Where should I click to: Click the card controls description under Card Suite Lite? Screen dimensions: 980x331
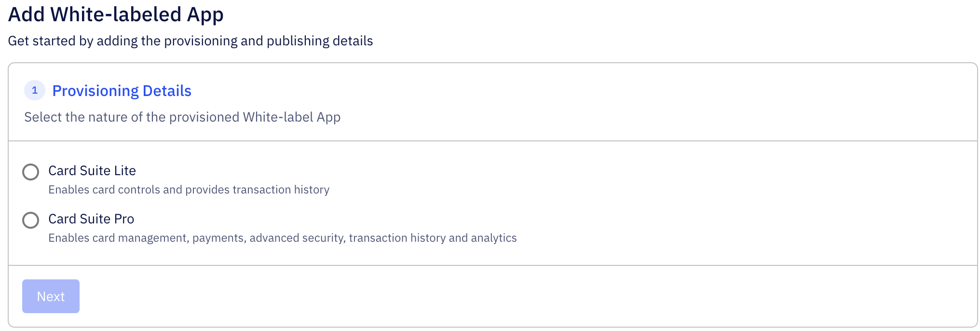pos(189,190)
